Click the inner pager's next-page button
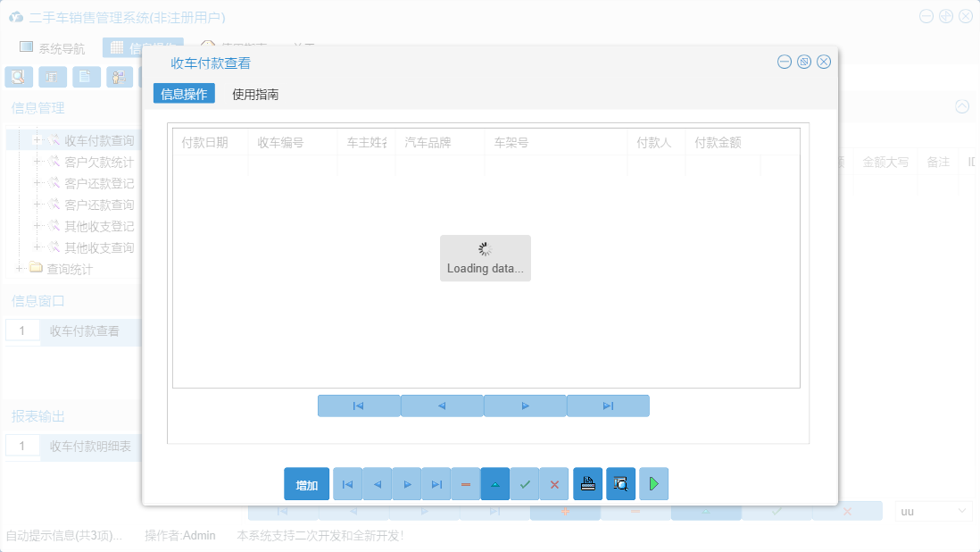This screenshot has width=980, height=552. coord(525,406)
